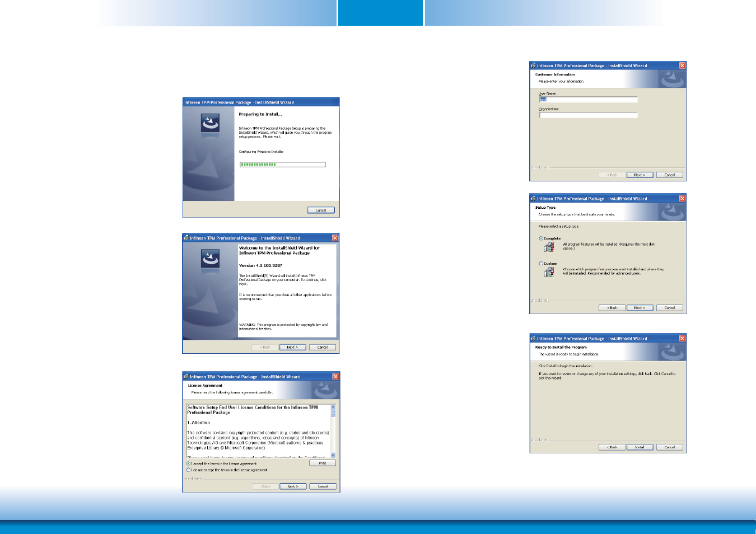756x534 pixels.
Task: Click Cancel in the Customer Information window
Action: [x=670, y=175]
